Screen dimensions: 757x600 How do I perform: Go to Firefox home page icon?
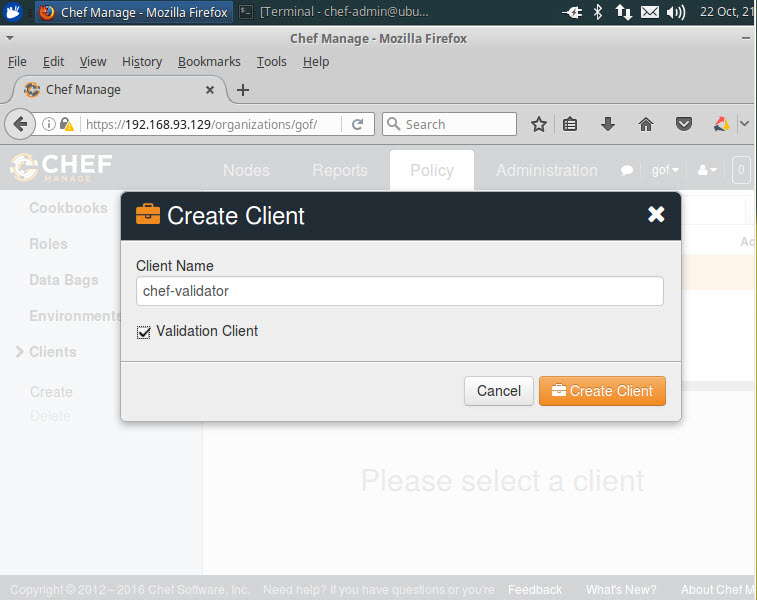pyautogui.click(x=645, y=125)
